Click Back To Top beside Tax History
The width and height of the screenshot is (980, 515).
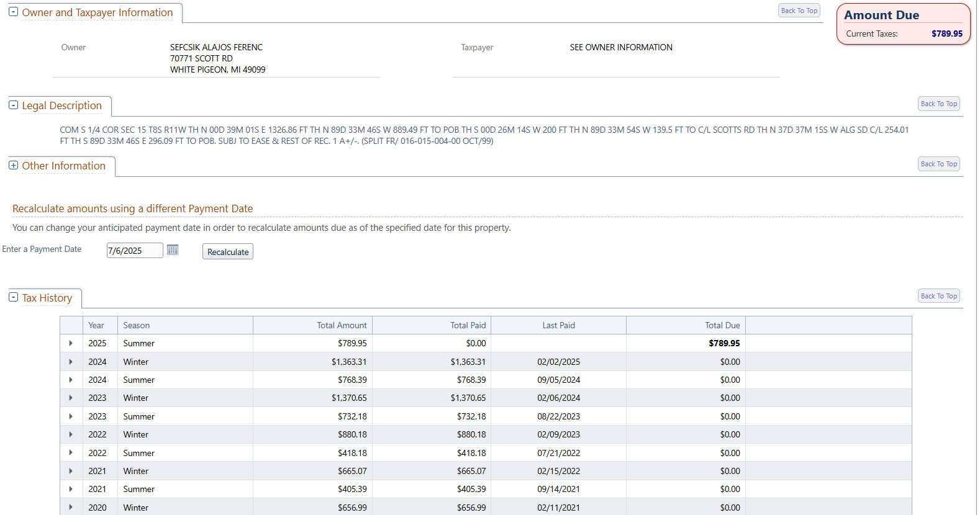pos(938,296)
